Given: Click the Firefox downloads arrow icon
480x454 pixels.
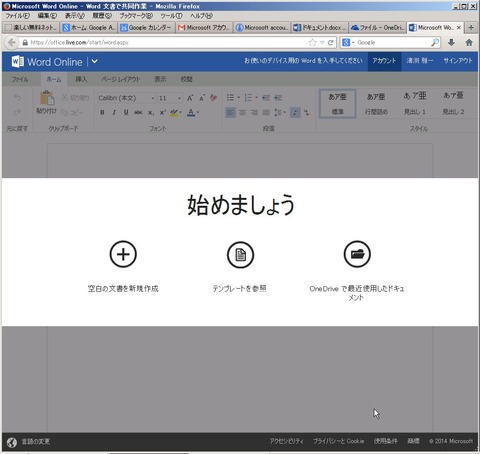Looking at the screenshot, I should pyautogui.click(x=451, y=42).
